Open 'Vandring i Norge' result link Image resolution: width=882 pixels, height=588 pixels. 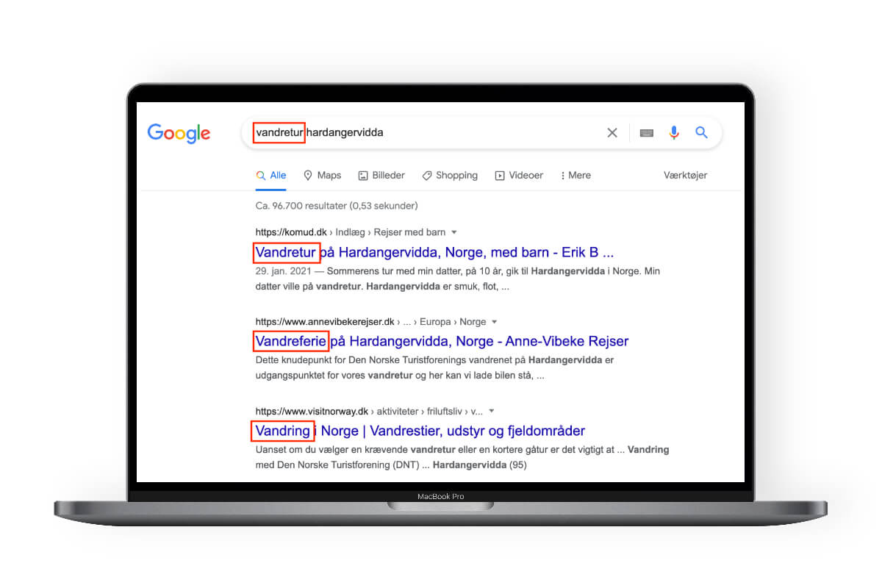click(420, 431)
